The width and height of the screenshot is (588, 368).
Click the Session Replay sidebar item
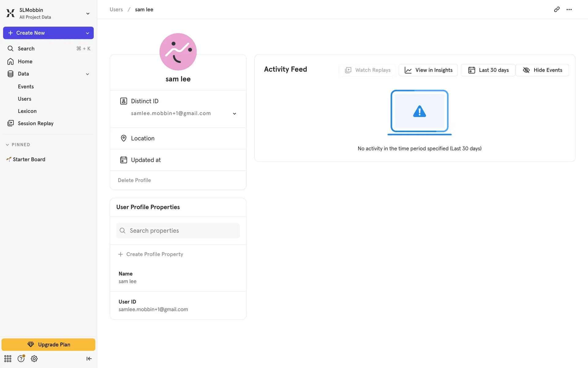click(36, 123)
